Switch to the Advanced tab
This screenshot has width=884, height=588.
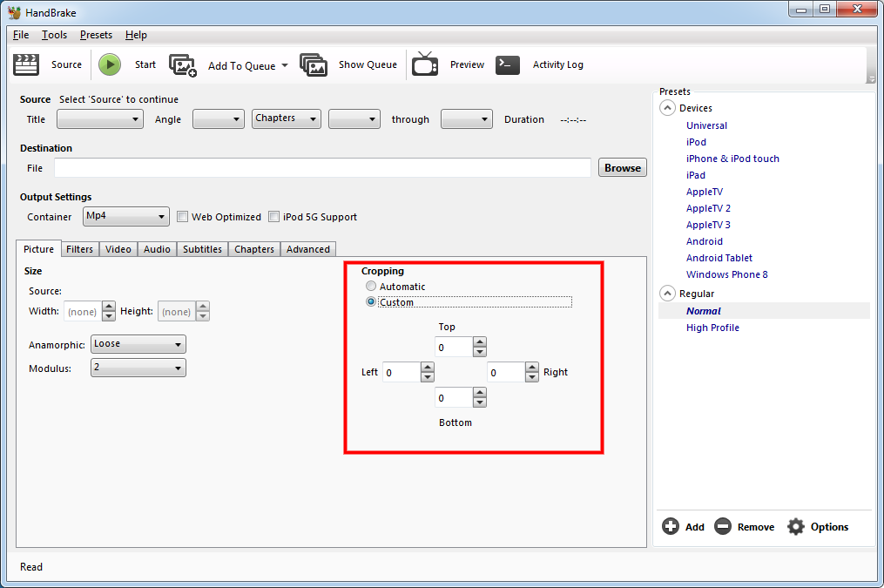click(x=307, y=249)
